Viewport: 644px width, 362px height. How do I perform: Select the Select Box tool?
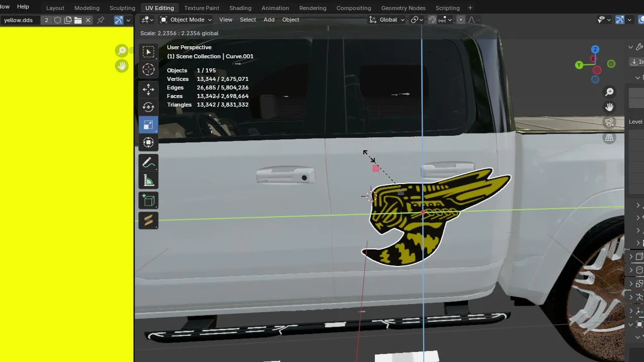pos(148,52)
